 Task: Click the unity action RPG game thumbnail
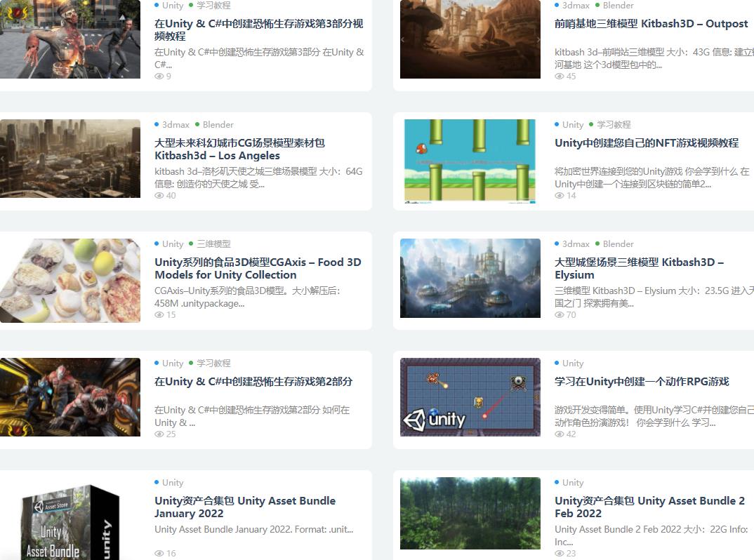coord(470,397)
